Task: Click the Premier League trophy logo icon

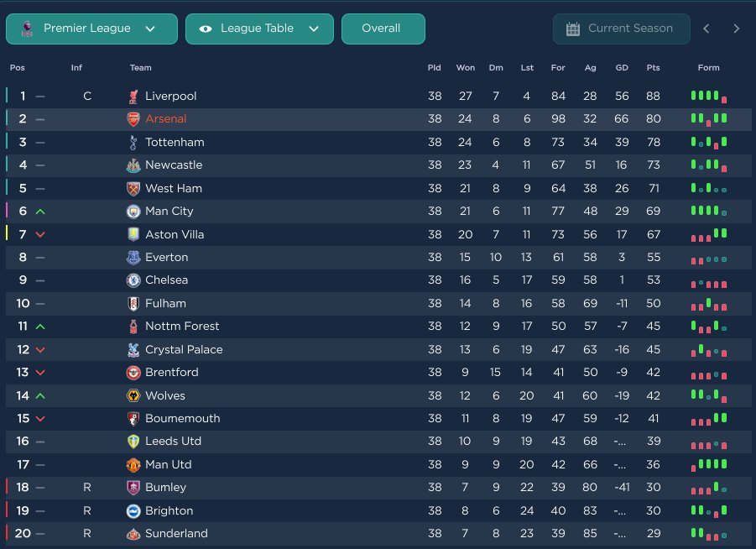Action: tap(26, 29)
